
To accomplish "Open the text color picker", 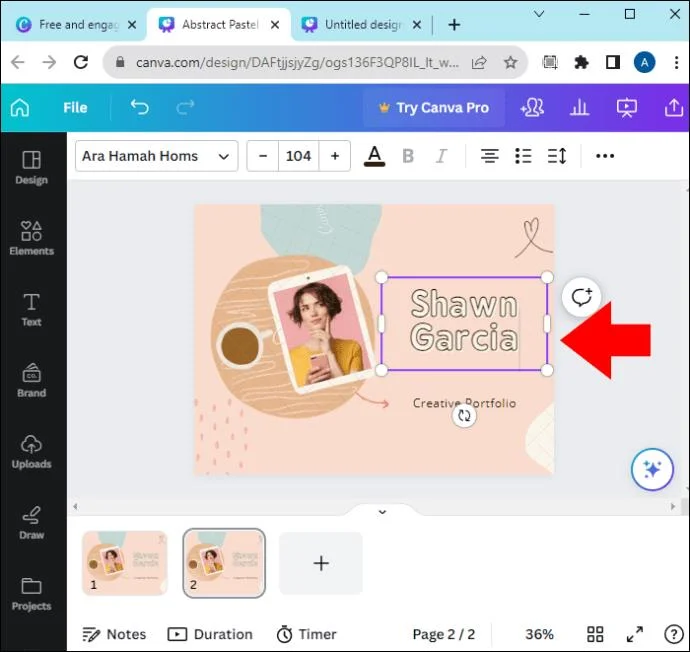I will [x=374, y=156].
